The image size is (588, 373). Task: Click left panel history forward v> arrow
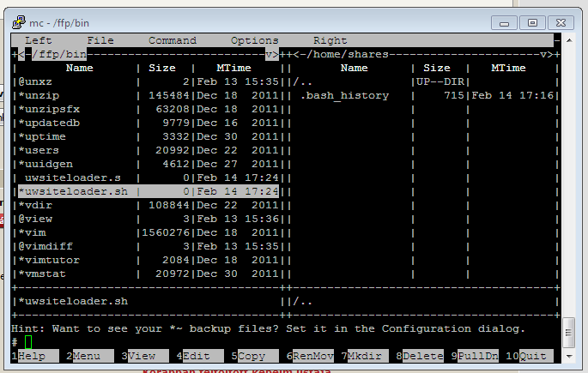[272, 54]
